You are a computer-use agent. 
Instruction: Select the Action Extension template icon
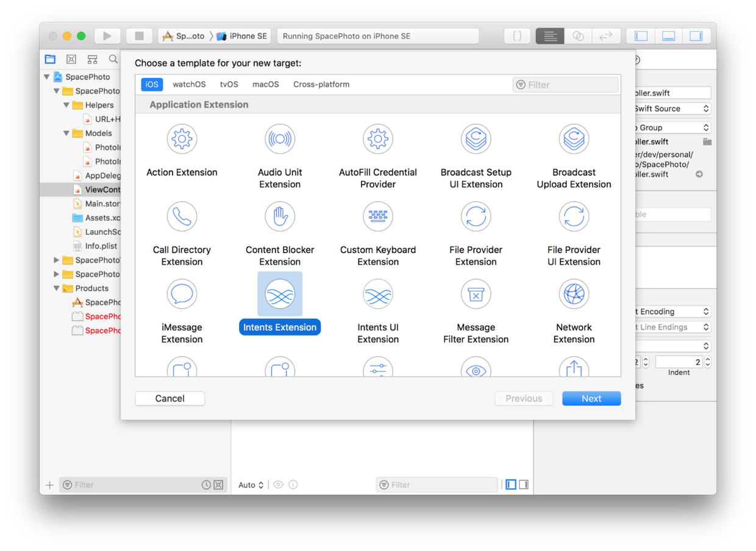(182, 139)
